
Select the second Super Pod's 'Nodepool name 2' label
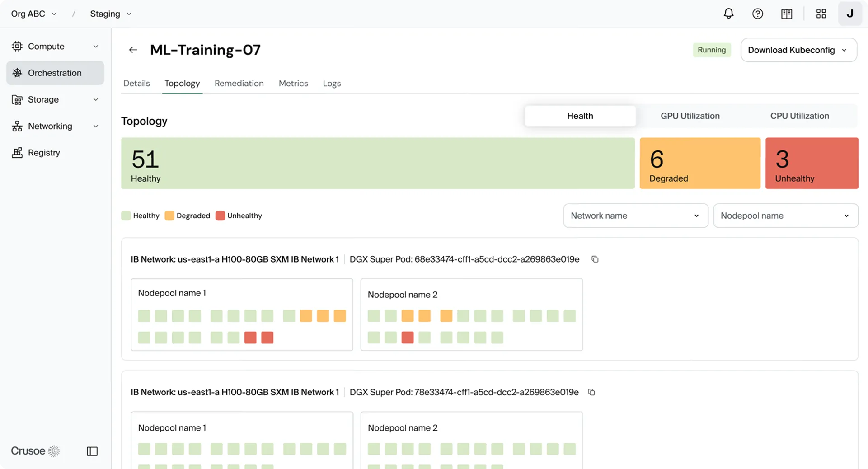[402, 427]
